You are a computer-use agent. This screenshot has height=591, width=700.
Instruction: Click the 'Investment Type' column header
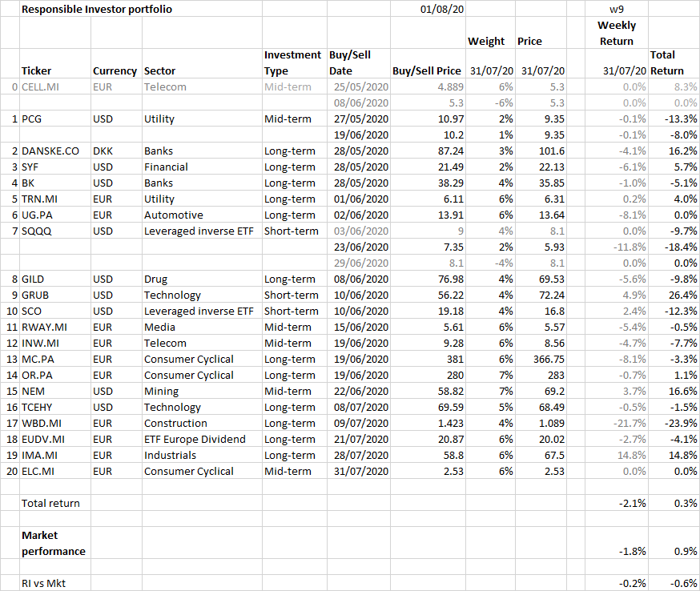(x=292, y=62)
